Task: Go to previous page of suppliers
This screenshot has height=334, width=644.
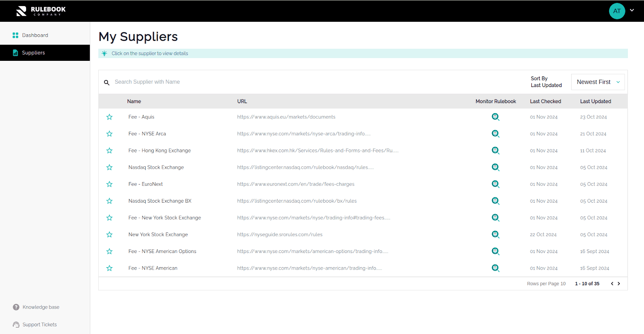Action: pyautogui.click(x=612, y=284)
